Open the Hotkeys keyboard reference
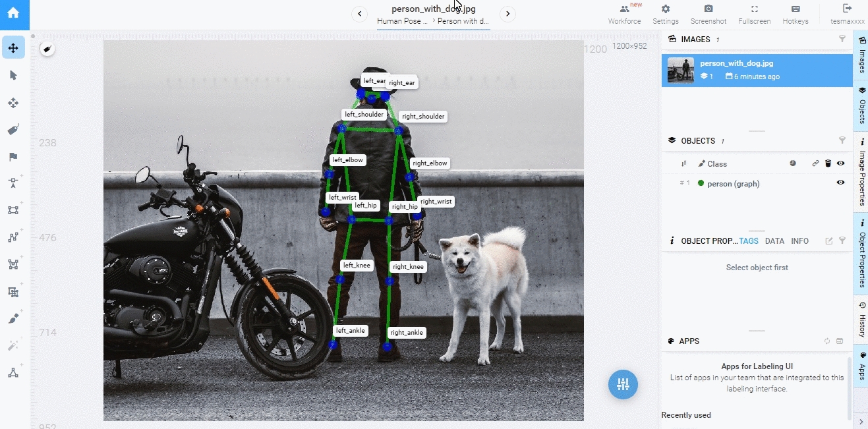868x429 pixels. pos(796,14)
